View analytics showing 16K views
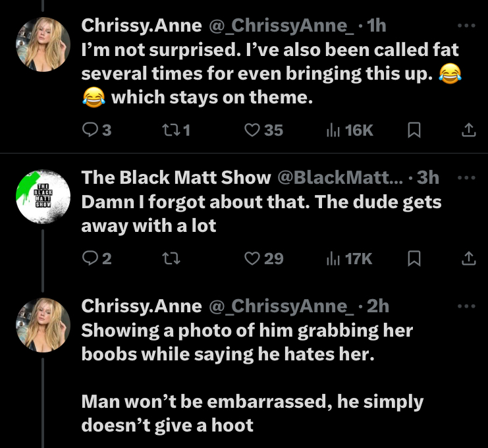Screen dimensions: 488x448 tap(334, 130)
